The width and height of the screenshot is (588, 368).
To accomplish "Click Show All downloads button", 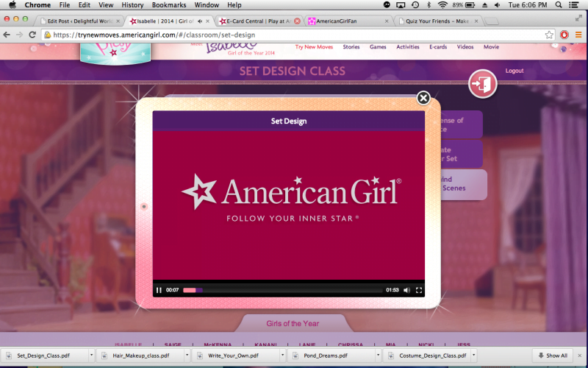I will (553, 355).
